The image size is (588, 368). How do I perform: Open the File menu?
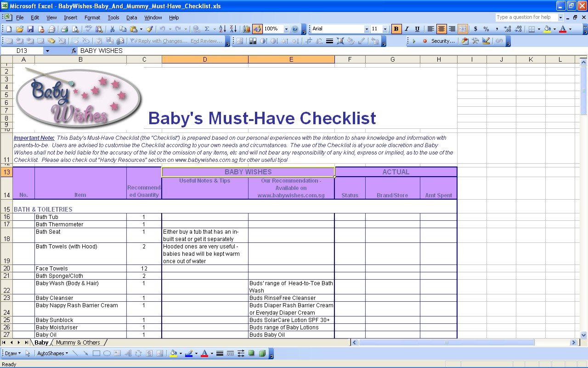click(20, 17)
